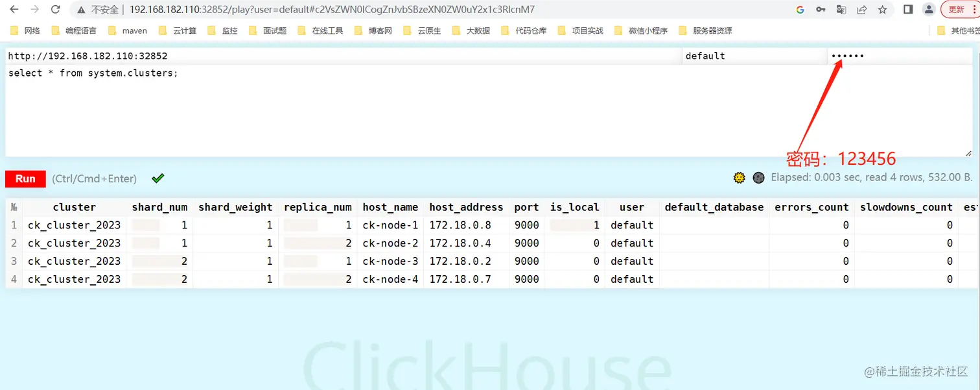
Task: Click the ck-node-2 host name cell
Action: tap(390, 243)
